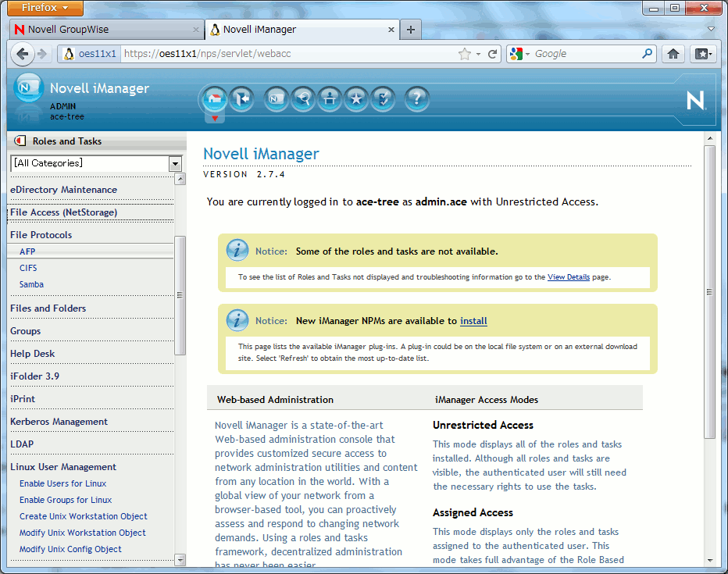728x574 pixels.
Task: Click the roles list scrollbar thumb
Action: (180, 295)
